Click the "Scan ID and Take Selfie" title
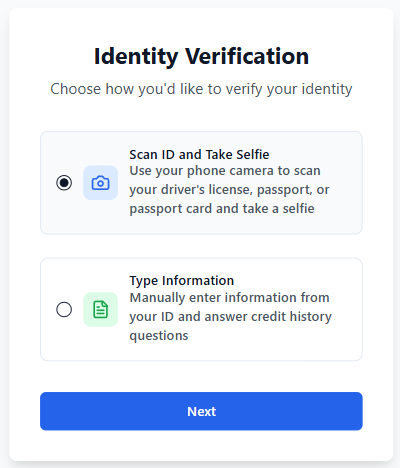Screen dimensions: 400x468 [x=199, y=154]
